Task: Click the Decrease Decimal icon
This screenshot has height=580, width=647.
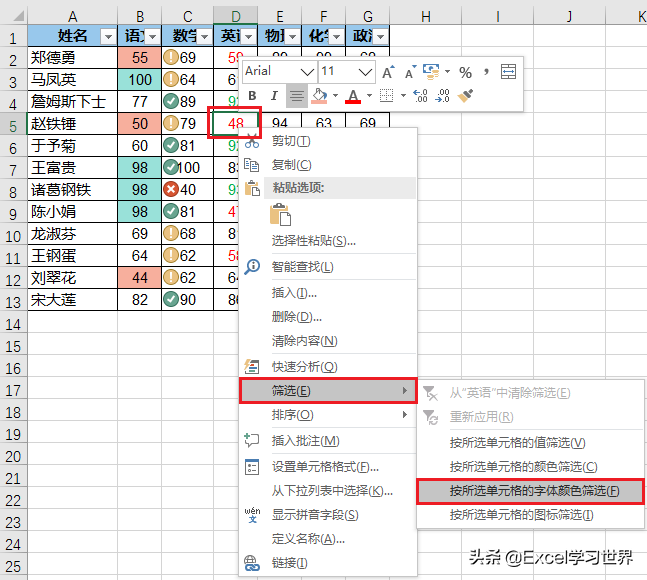Action: pos(443,96)
